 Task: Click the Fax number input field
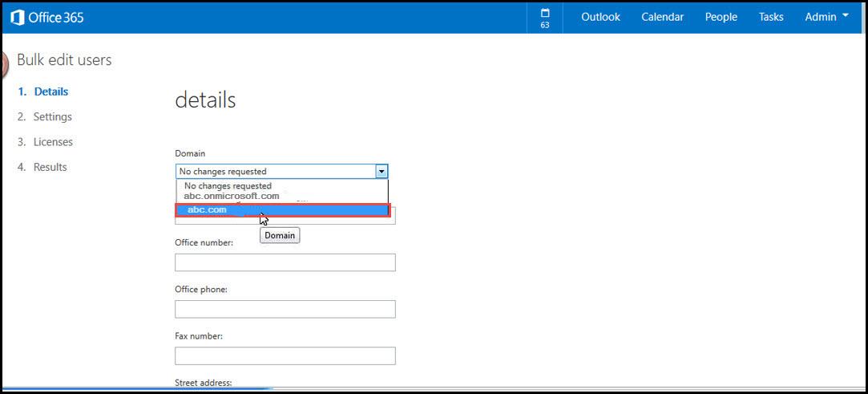285,355
